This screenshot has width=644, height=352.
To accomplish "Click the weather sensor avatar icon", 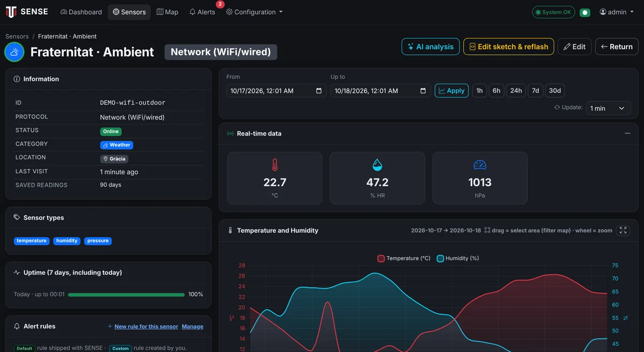I will click(14, 52).
